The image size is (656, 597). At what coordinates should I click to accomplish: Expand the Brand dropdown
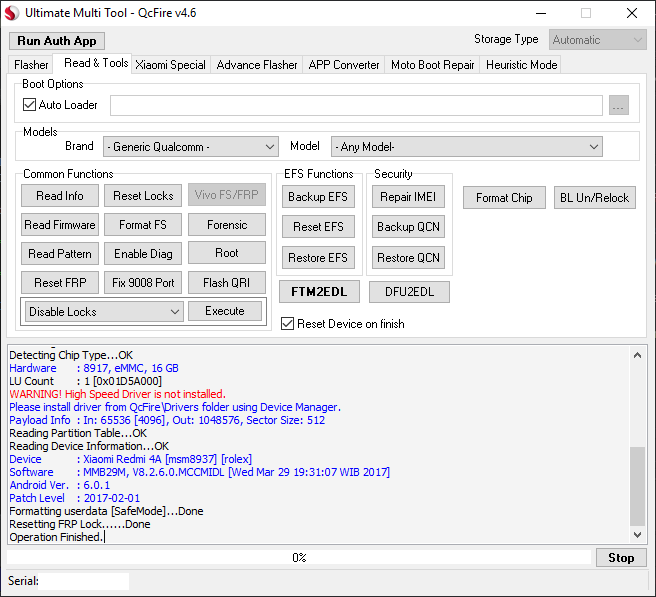191,147
